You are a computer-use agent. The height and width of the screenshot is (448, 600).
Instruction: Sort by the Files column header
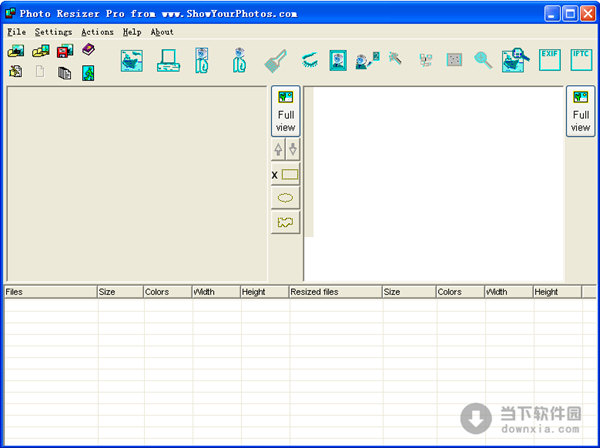tap(50, 292)
